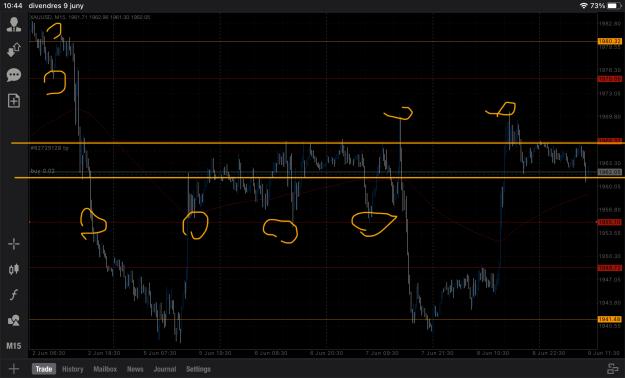Screen dimensions: 625x378
Task: Switch to the History tab
Action: (x=73, y=369)
